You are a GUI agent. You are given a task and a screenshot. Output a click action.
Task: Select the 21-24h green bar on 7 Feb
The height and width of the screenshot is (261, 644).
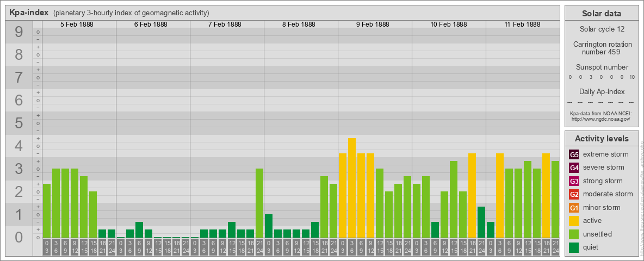[x=259, y=203]
